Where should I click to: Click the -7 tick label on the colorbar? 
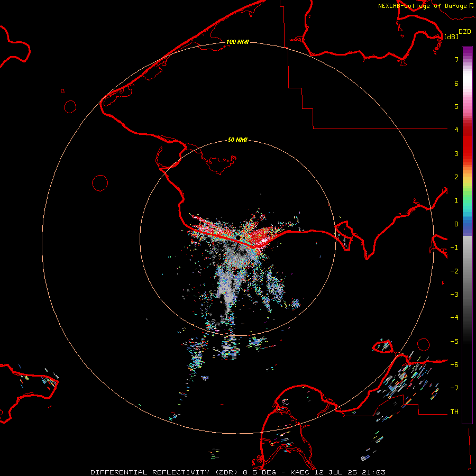[x=454, y=388]
